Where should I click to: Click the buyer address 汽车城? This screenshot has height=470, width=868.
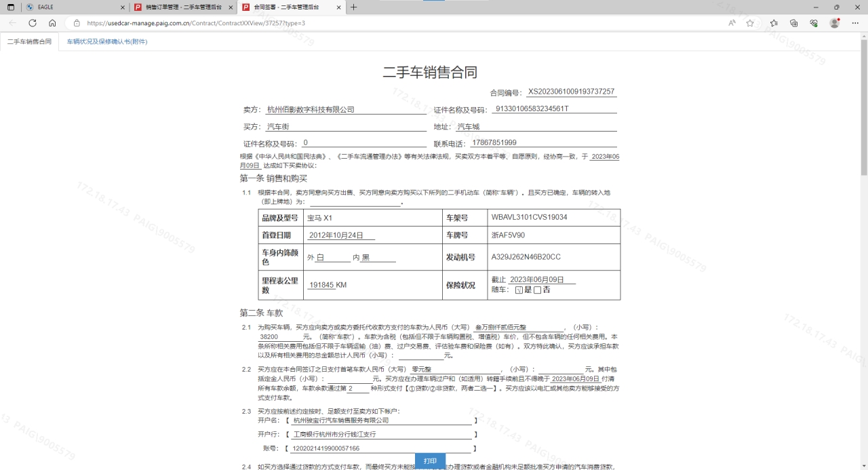[x=468, y=127]
